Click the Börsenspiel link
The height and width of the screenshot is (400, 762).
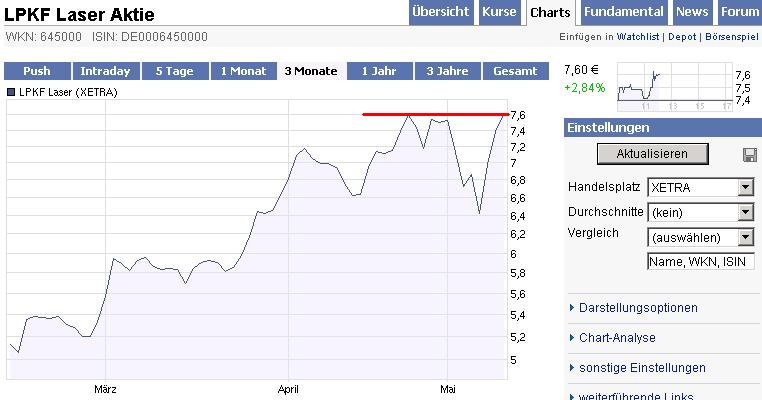[732, 37]
